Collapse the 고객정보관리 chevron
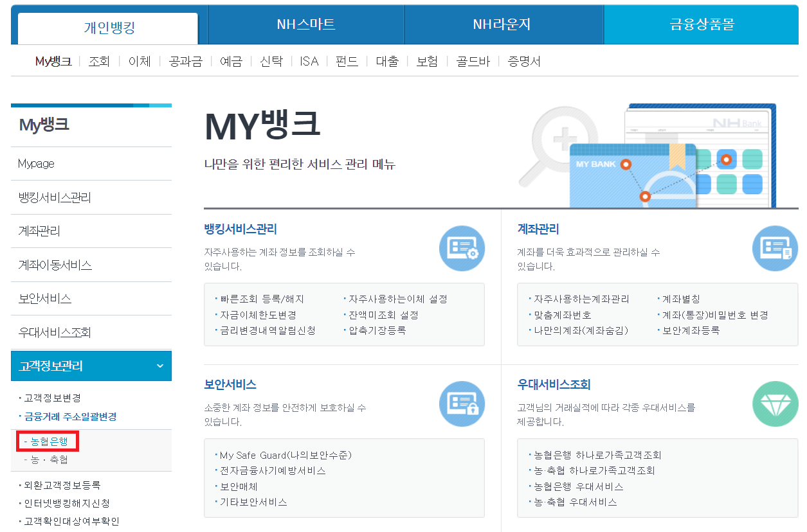The image size is (807, 532). click(159, 366)
